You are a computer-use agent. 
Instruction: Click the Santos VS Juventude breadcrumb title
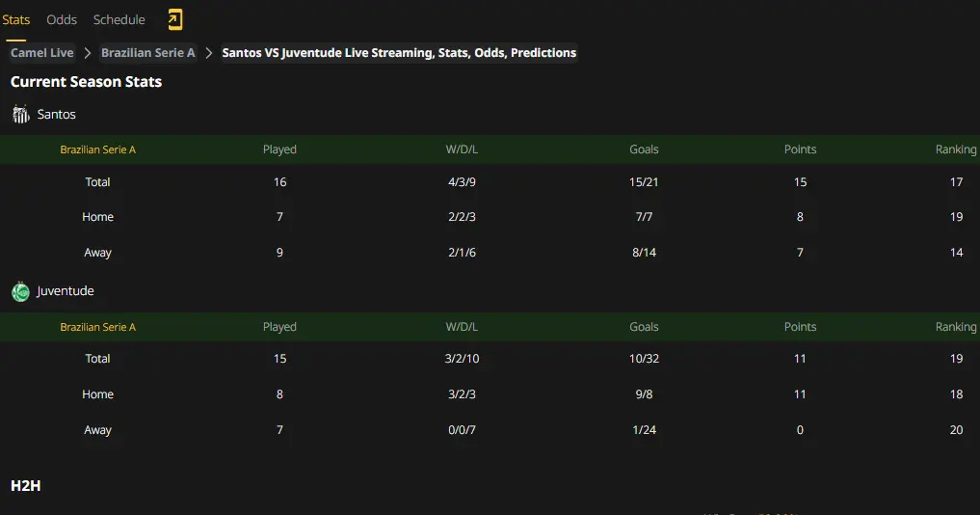(399, 53)
